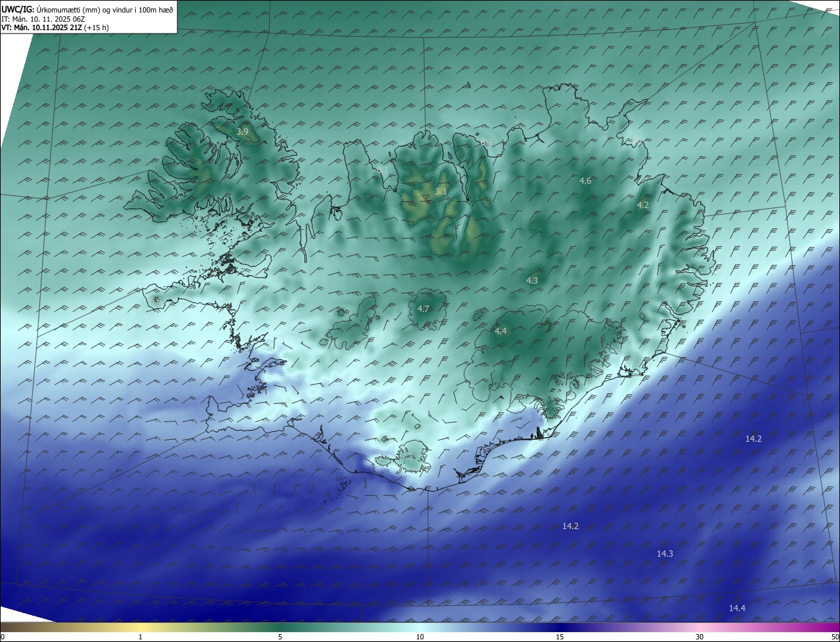Select the valid time line 'VT: Mán. 10.11.2025 21Z (+15 h)'
Screen dimensions: 840x642
(x=55, y=28)
